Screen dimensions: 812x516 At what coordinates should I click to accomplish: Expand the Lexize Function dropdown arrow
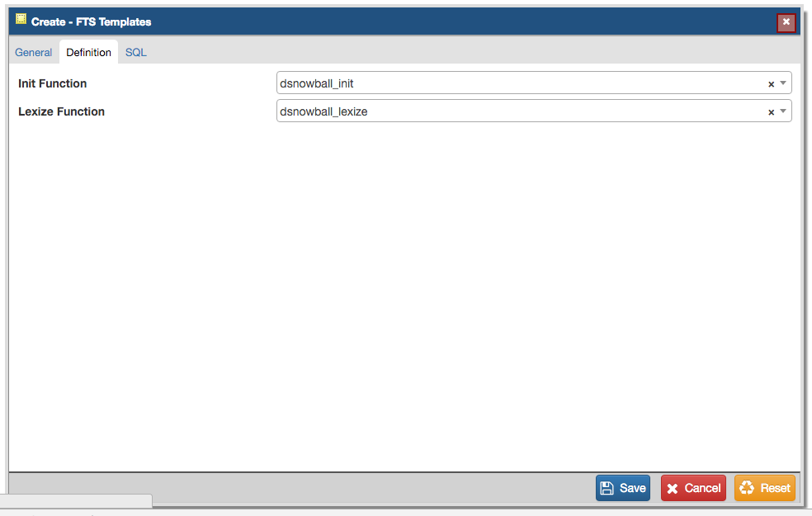[x=783, y=111]
